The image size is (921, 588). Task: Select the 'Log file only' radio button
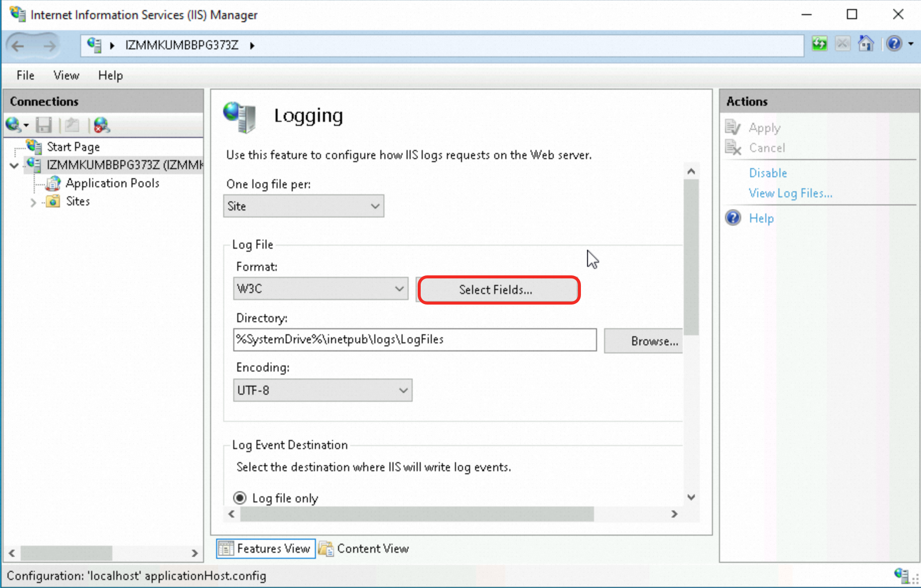pos(240,498)
